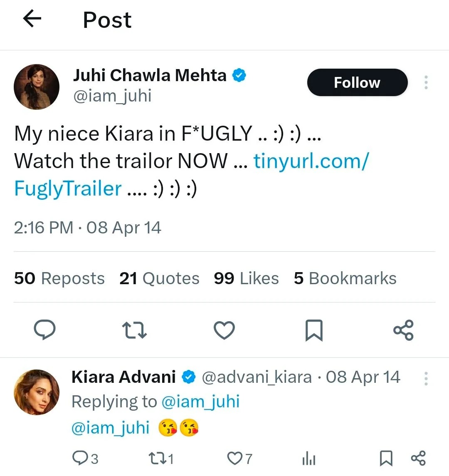
Task: Open the reply composer with the comment icon
Action: coord(45,330)
